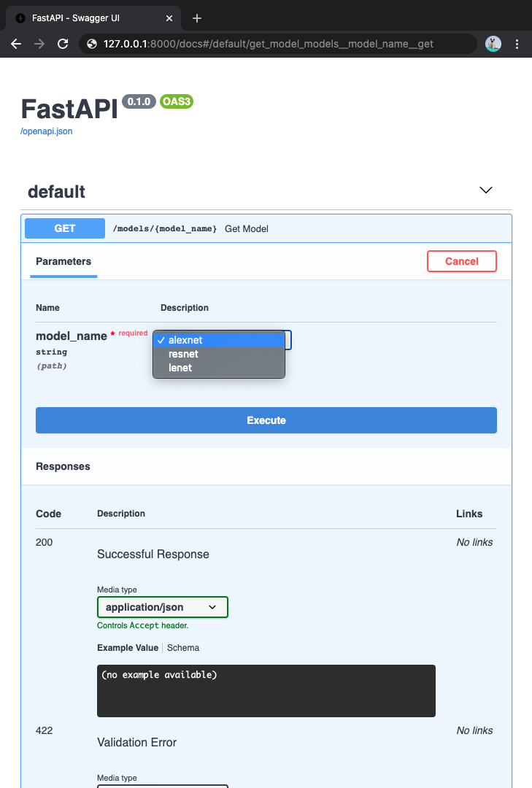
Task: Switch to the Schema view
Action: (x=182, y=647)
